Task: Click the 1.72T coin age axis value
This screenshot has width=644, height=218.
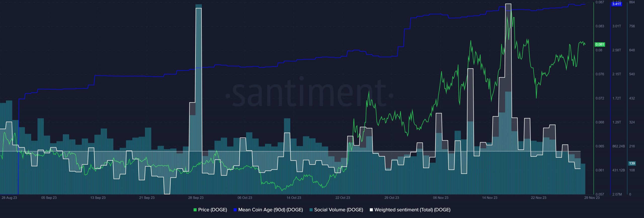Action: [617, 98]
